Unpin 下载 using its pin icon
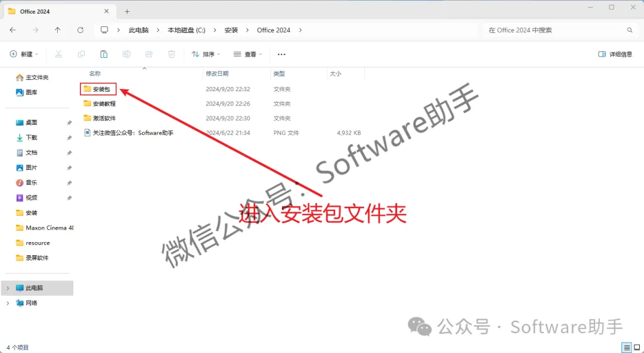Image resolution: width=644 pixels, height=353 pixels. click(69, 138)
